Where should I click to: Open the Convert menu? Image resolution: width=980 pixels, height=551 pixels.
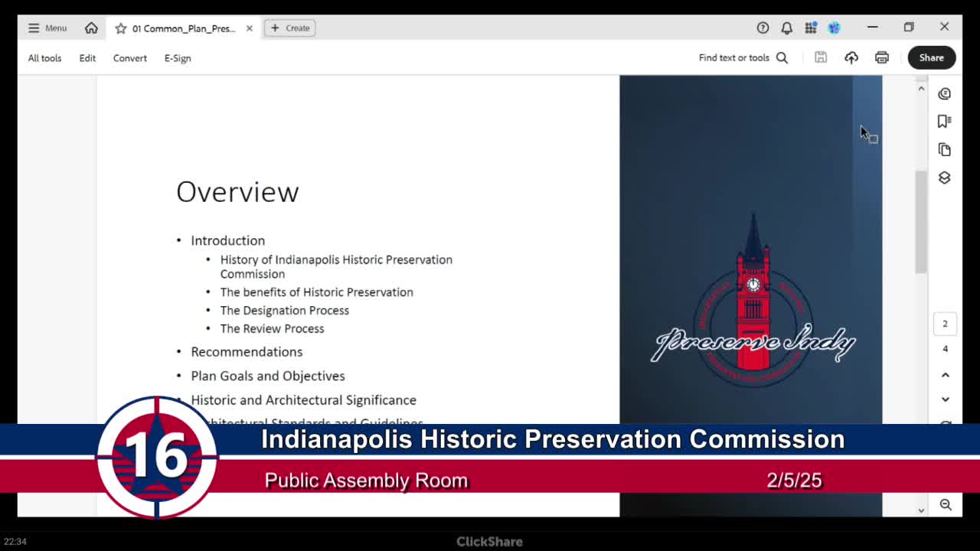(x=130, y=58)
